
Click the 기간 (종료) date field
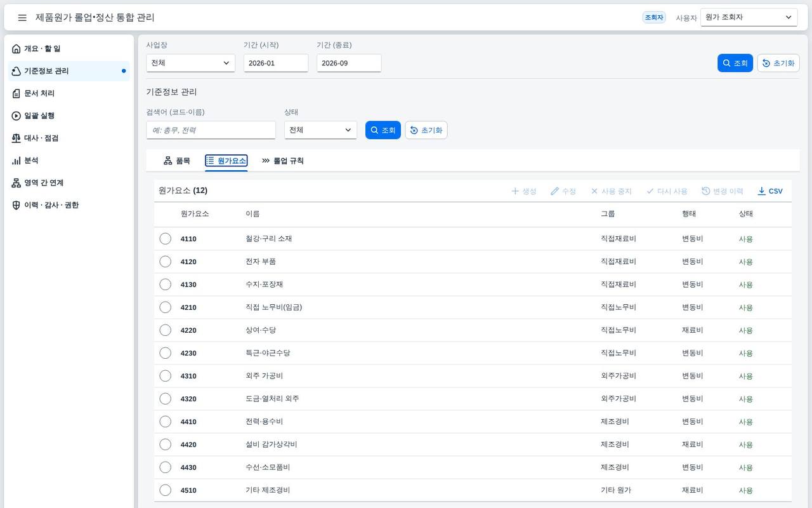[x=349, y=63]
